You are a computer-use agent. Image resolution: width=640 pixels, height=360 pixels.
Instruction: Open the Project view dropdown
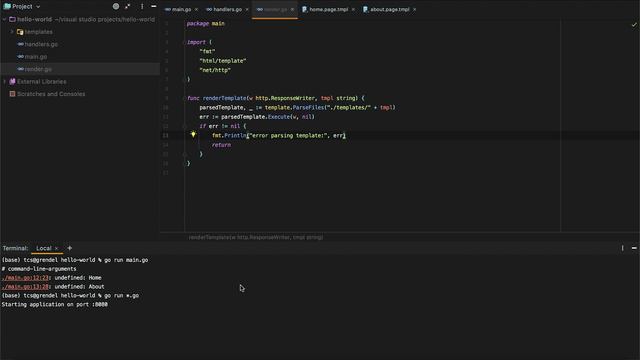click(22, 7)
